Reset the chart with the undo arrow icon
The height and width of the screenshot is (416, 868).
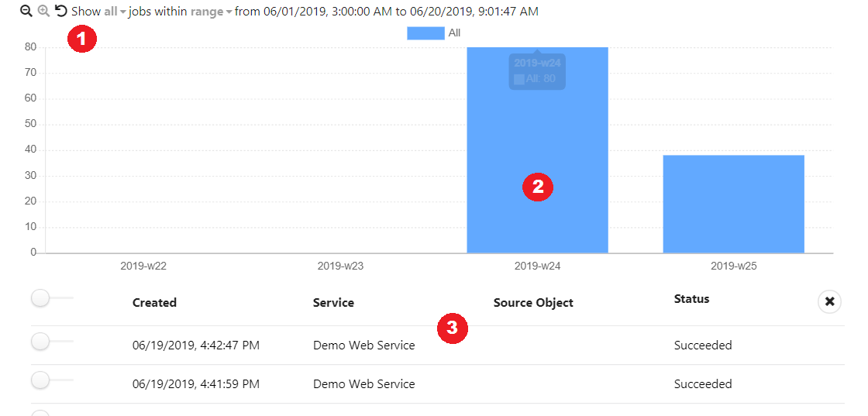[60, 12]
